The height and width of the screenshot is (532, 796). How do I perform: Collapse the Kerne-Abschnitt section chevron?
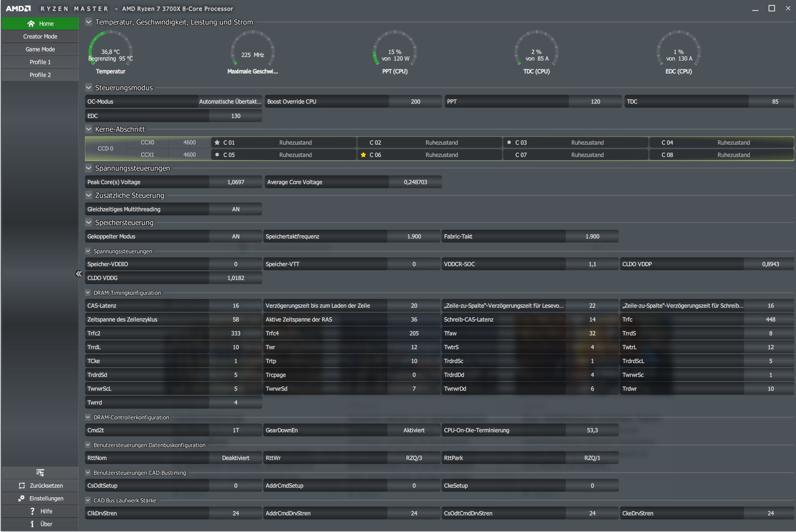(x=89, y=129)
